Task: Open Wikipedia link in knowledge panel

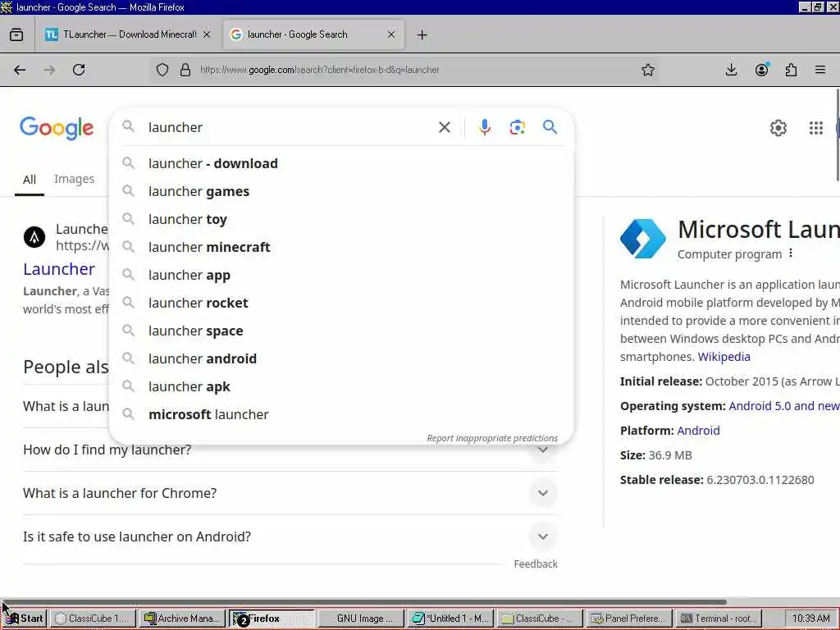Action: 724,357
